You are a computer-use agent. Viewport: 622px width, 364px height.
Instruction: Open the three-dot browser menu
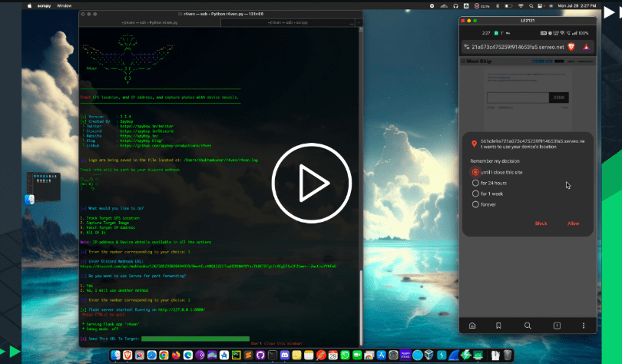(584, 326)
